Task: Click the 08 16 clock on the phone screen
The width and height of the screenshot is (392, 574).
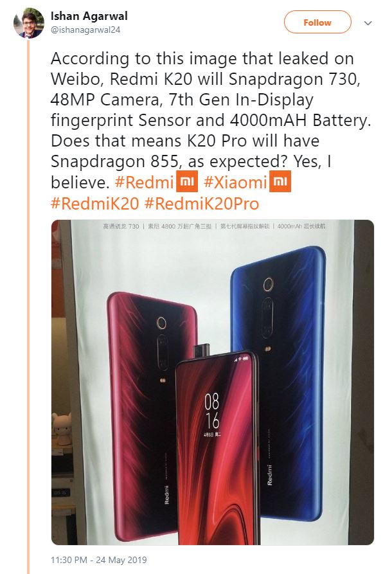Action: [x=212, y=411]
